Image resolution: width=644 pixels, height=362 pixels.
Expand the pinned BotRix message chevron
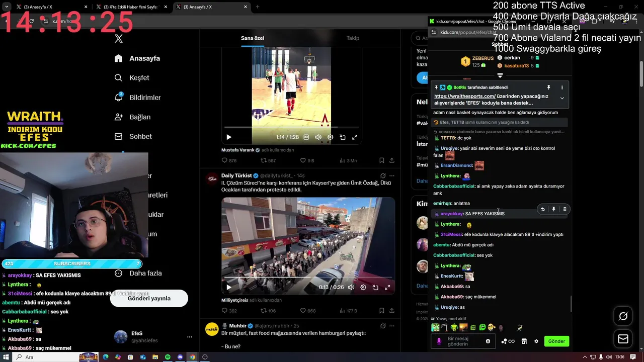[562, 99]
